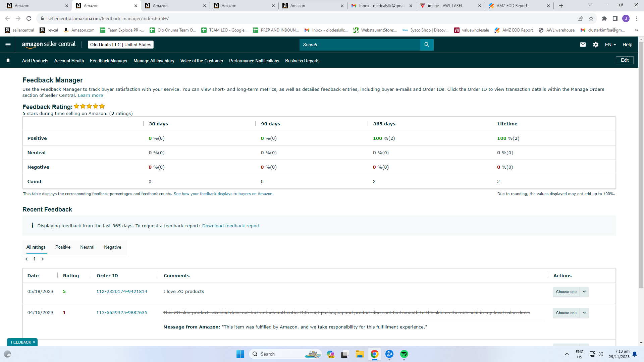
Task: Open Spotify from taskbar
Action: (x=404, y=354)
